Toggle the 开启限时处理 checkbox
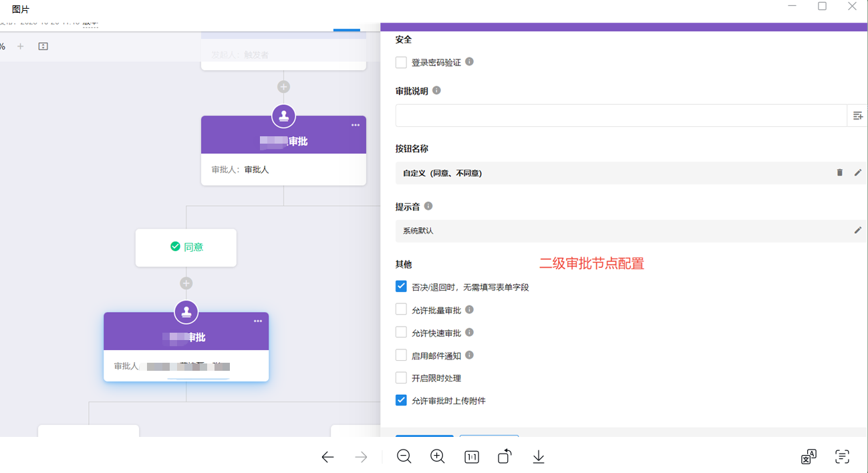The width and height of the screenshot is (868, 473). (x=401, y=378)
